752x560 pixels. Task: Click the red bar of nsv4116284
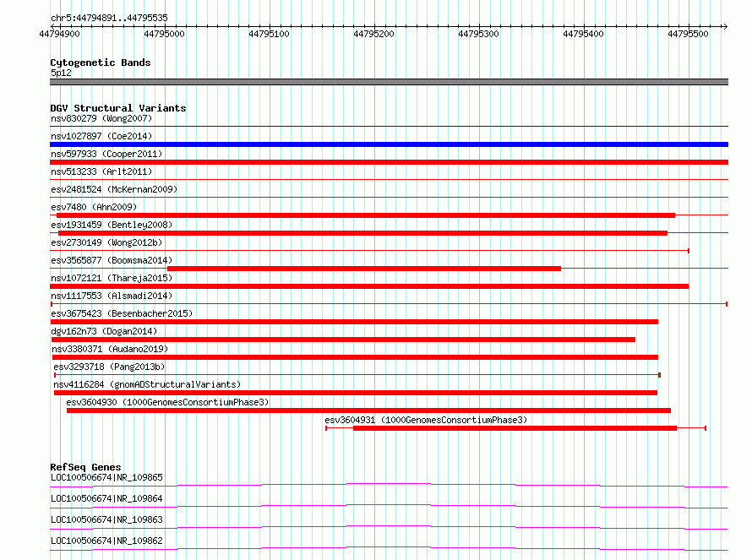pos(356,393)
